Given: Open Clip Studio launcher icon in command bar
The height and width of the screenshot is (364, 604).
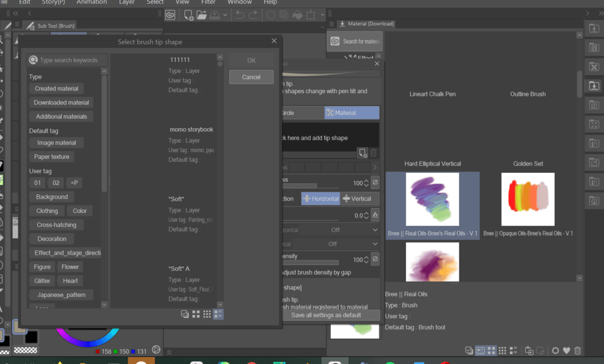Looking at the screenshot, I should click(x=170, y=15).
